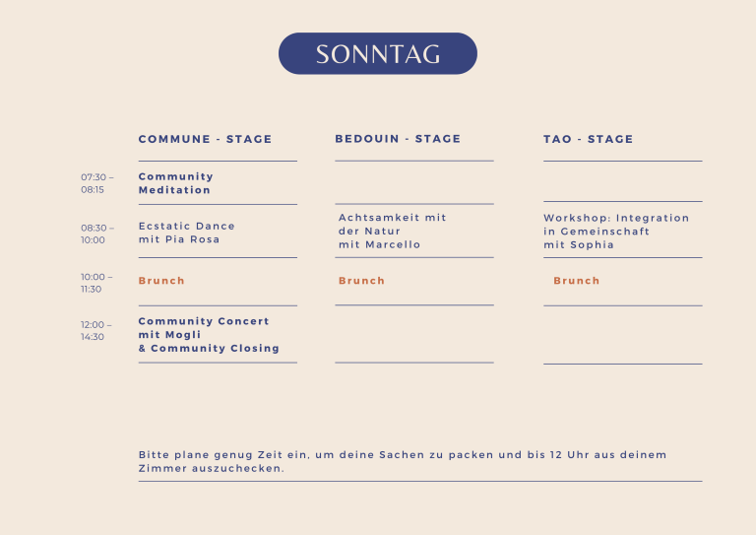Open Workshop: Integration in Gemeinschaft entry
This screenshot has height=535, width=756.
click(x=616, y=232)
